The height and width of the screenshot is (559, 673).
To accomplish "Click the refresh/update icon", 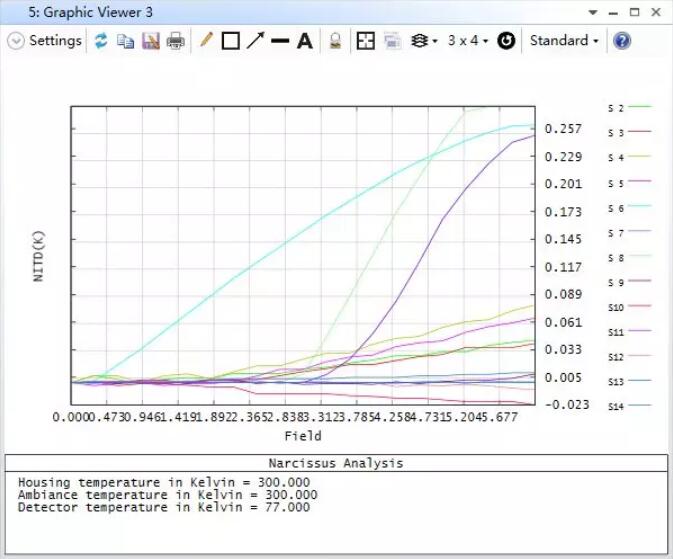I will 101,41.
